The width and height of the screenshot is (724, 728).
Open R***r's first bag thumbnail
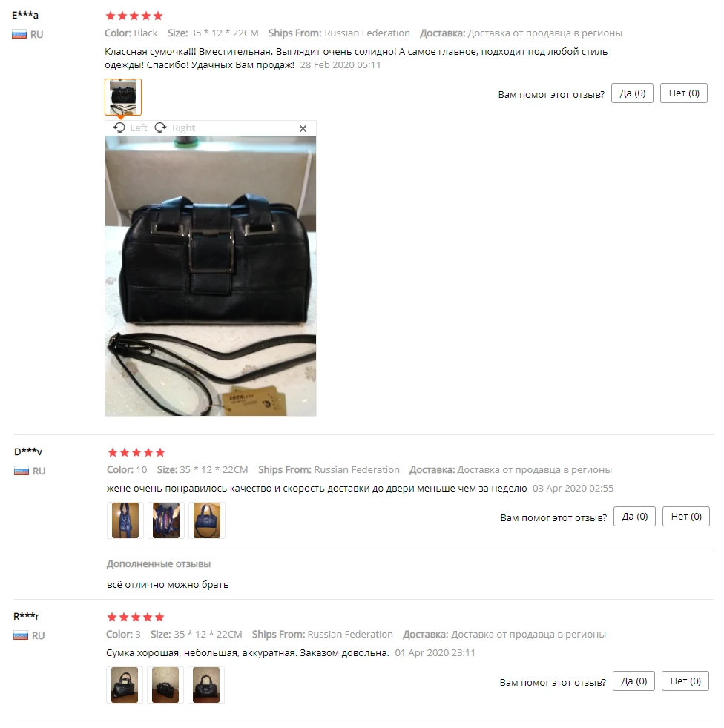(x=125, y=685)
